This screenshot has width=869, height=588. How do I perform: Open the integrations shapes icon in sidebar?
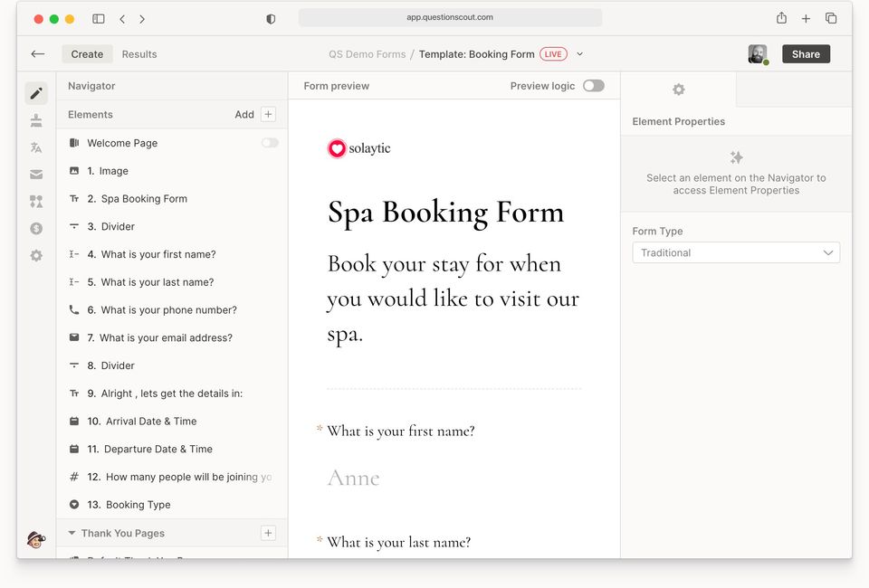point(36,202)
